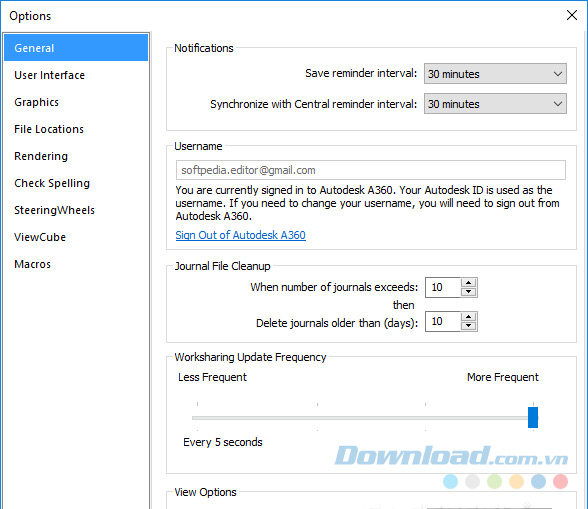
Task: Switch to User Interface options
Action: 76,75
